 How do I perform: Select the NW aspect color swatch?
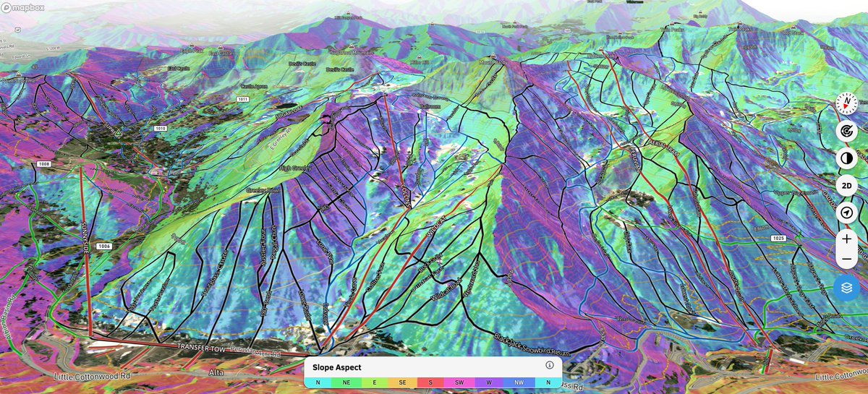point(518,382)
